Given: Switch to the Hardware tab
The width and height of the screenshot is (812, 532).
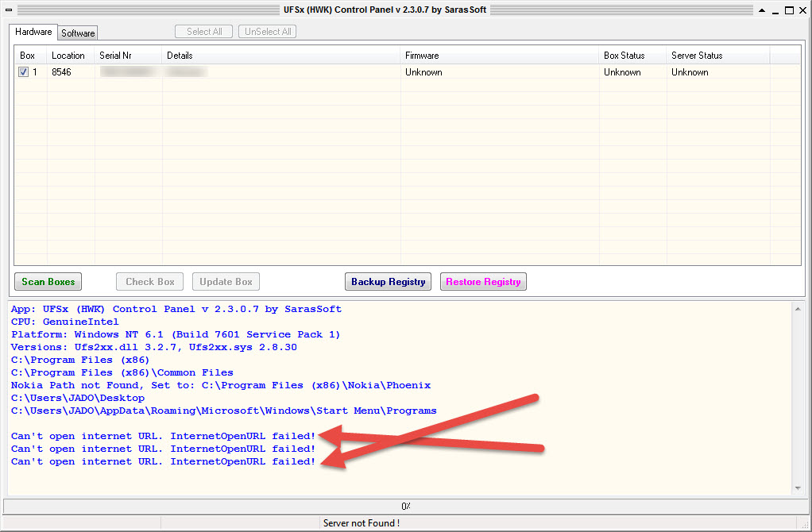Looking at the screenshot, I should (x=33, y=32).
